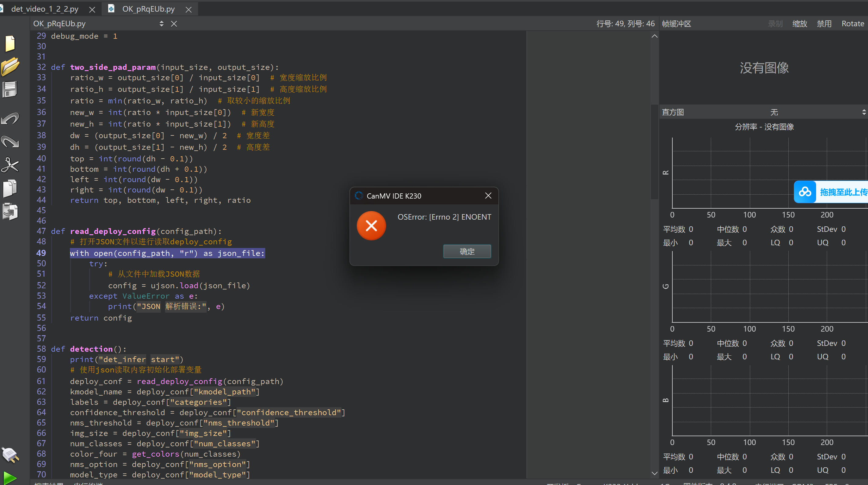The height and width of the screenshot is (485, 868).
Task: Click the Redo arrow icon
Action: point(10,142)
